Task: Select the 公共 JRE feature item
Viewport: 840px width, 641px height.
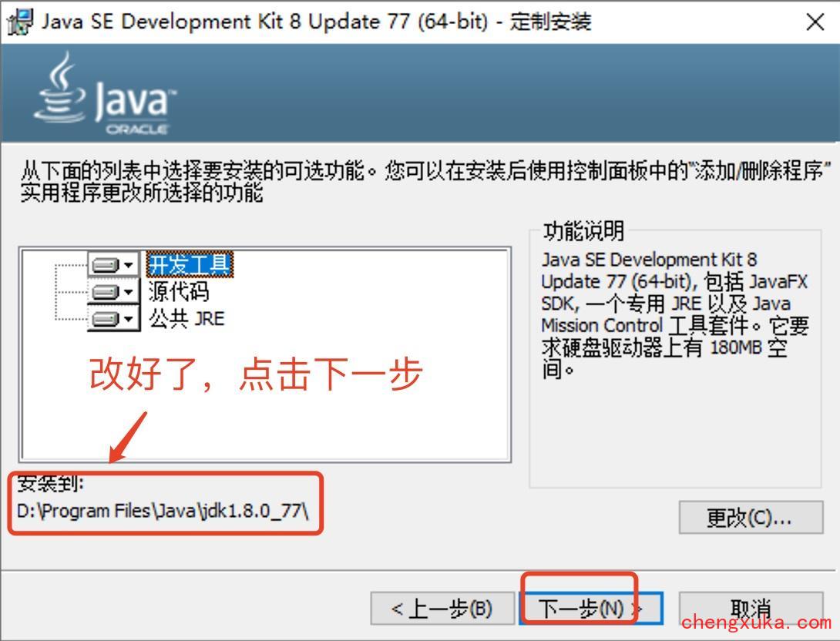Action: (x=186, y=319)
